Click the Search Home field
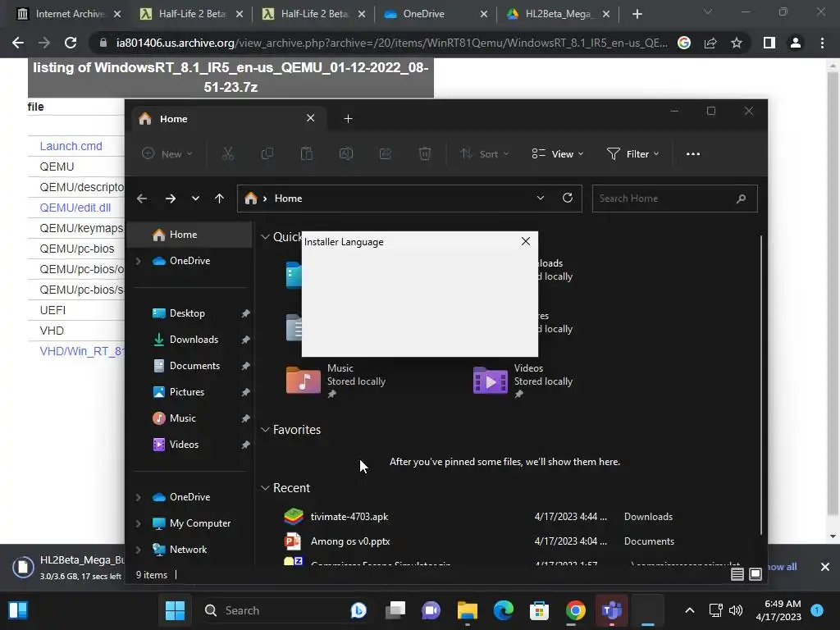840x630 pixels. pyautogui.click(x=674, y=199)
